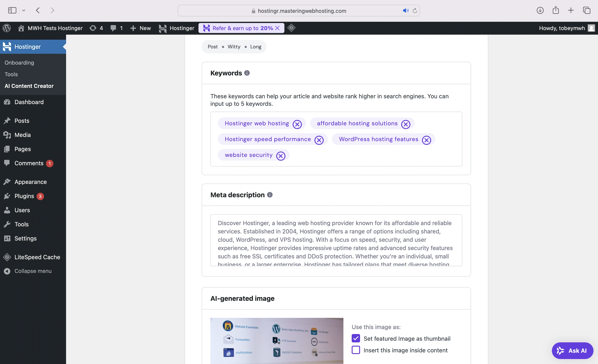Viewport: 598px width, 364px height.
Task: Delete the 'website security' keyword chip
Action: [x=281, y=156]
